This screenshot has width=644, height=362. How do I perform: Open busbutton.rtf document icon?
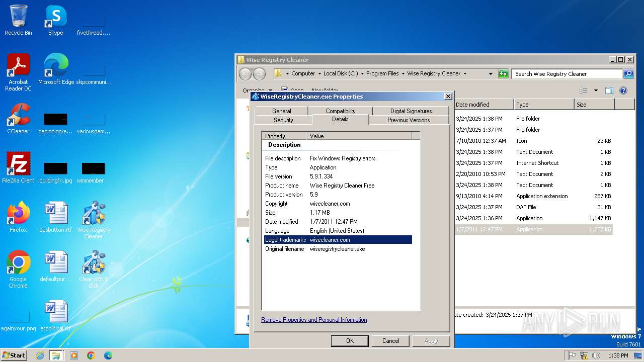(x=56, y=217)
